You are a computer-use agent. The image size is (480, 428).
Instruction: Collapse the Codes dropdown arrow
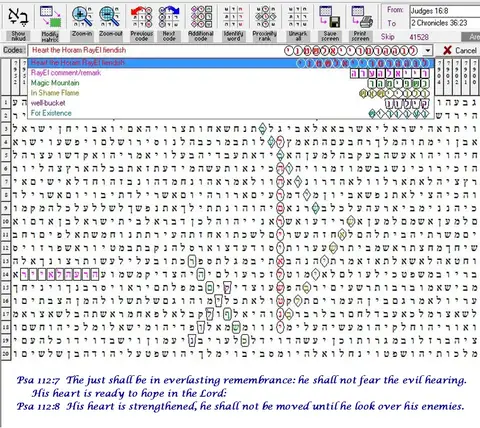[x=427, y=51]
